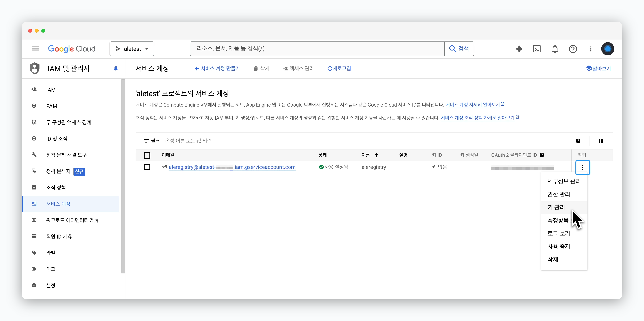Click the PAM shield icon in sidebar
This screenshot has height=321, width=644.
tap(34, 106)
